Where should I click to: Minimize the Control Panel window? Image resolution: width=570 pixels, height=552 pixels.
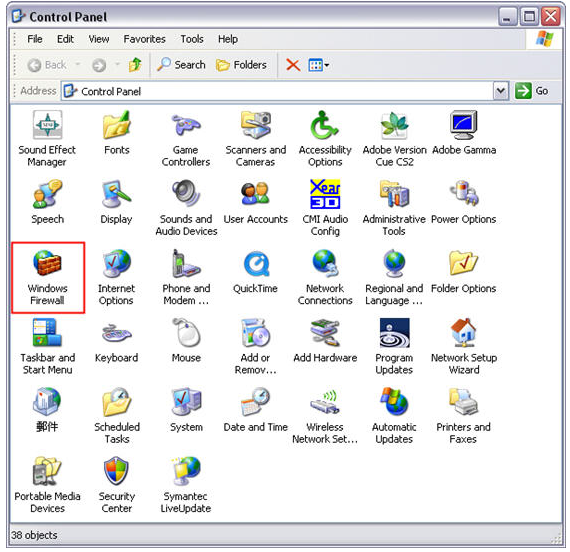(x=507, y=16)
